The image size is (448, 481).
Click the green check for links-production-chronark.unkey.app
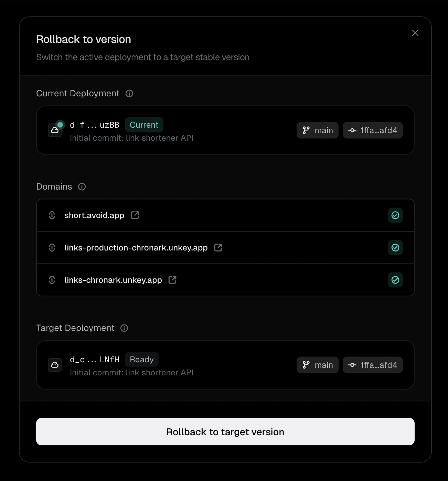pos(395,247)
